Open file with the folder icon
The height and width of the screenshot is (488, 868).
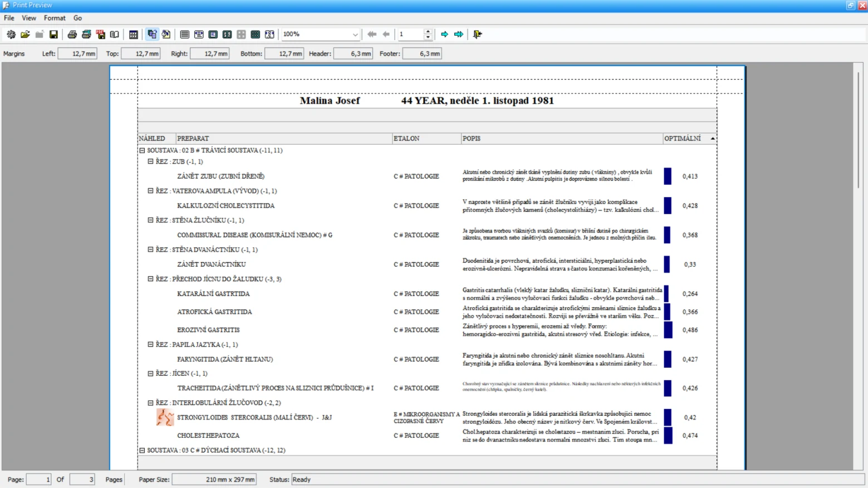coord(25,34)
